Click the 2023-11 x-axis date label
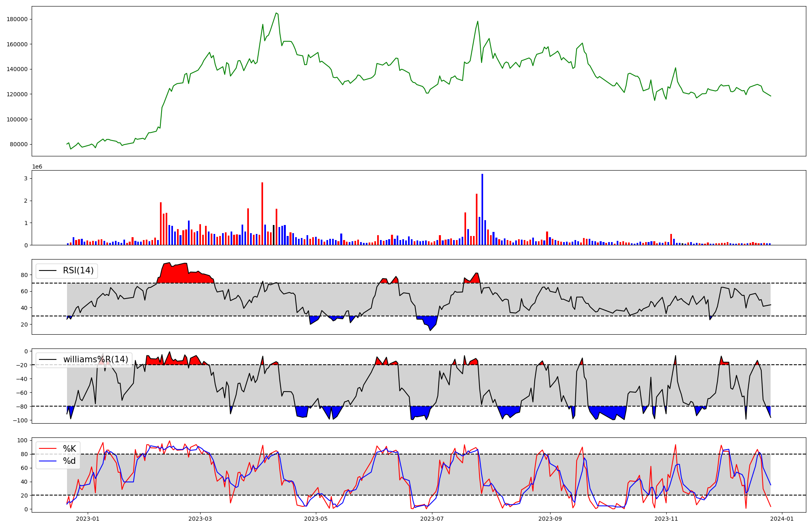This screenshot has width=812, height=528. coord(666,519)
